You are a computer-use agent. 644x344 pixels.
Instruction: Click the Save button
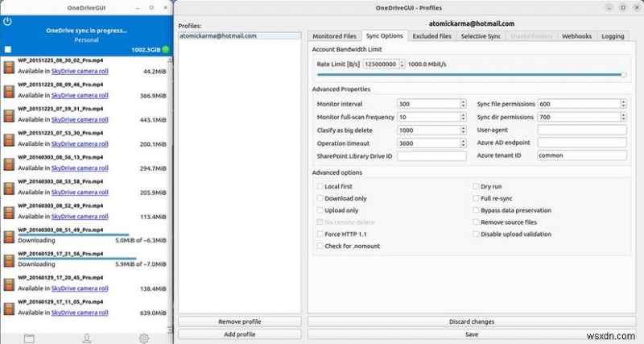tap(472, 334)
